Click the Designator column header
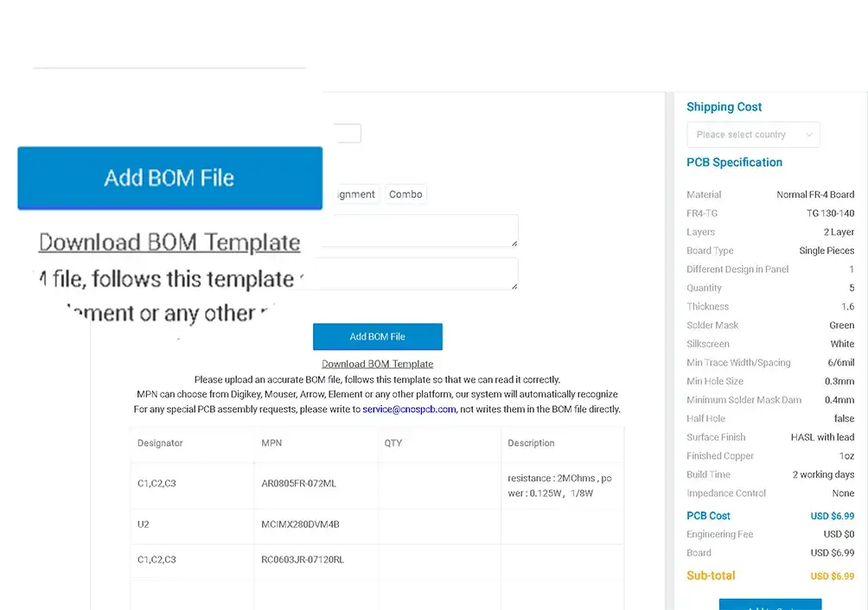Viewport: 868px width, 610px height. tap(160, 443)
